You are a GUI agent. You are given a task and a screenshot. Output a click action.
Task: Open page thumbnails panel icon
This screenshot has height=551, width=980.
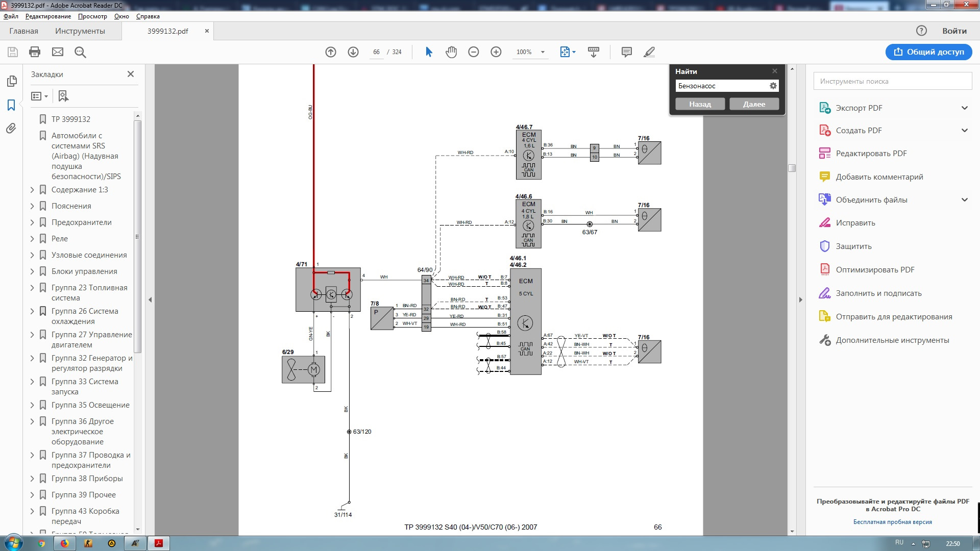point(12,81)
